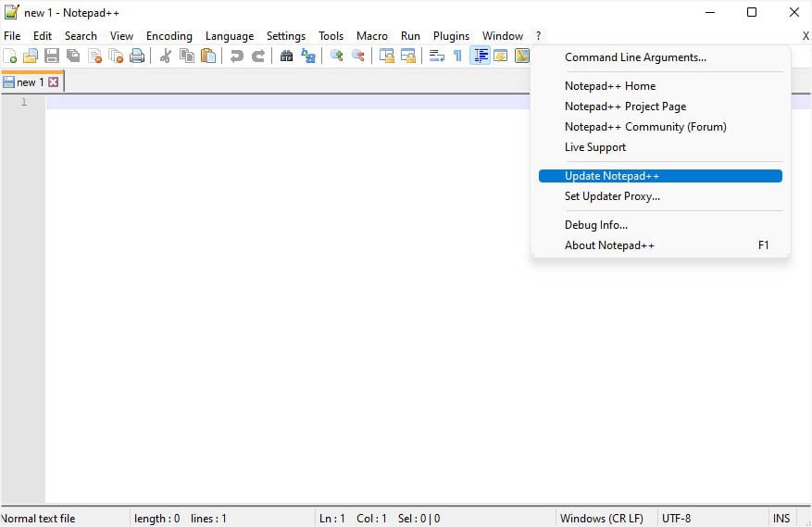
Task: Close document via X on menu bar
Action: click(x=806, y=36)
